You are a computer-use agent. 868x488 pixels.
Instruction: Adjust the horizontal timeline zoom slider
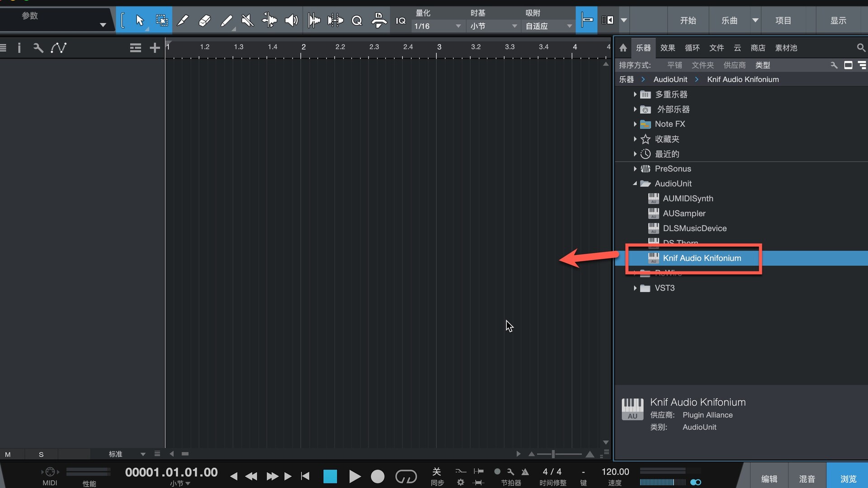pos(553,454)
